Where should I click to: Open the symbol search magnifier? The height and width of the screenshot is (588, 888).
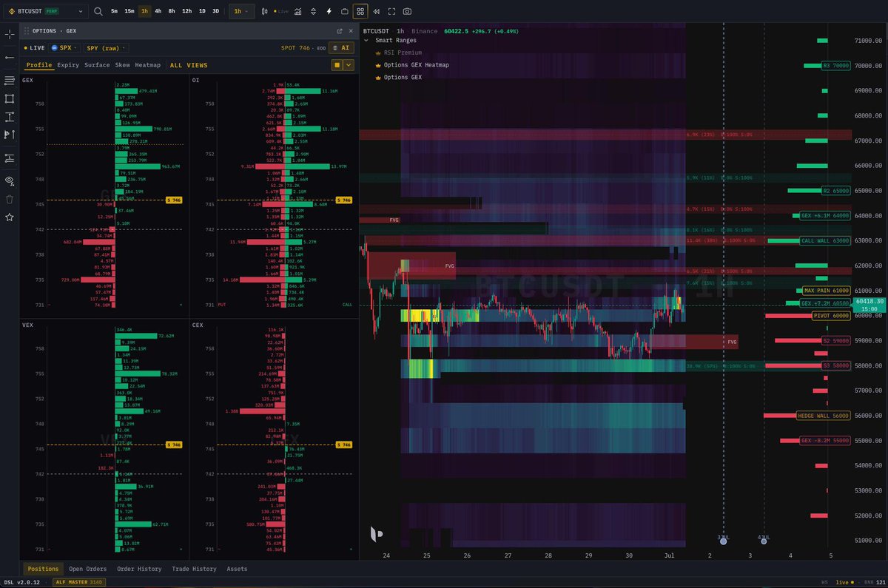(x=99, y=11)
